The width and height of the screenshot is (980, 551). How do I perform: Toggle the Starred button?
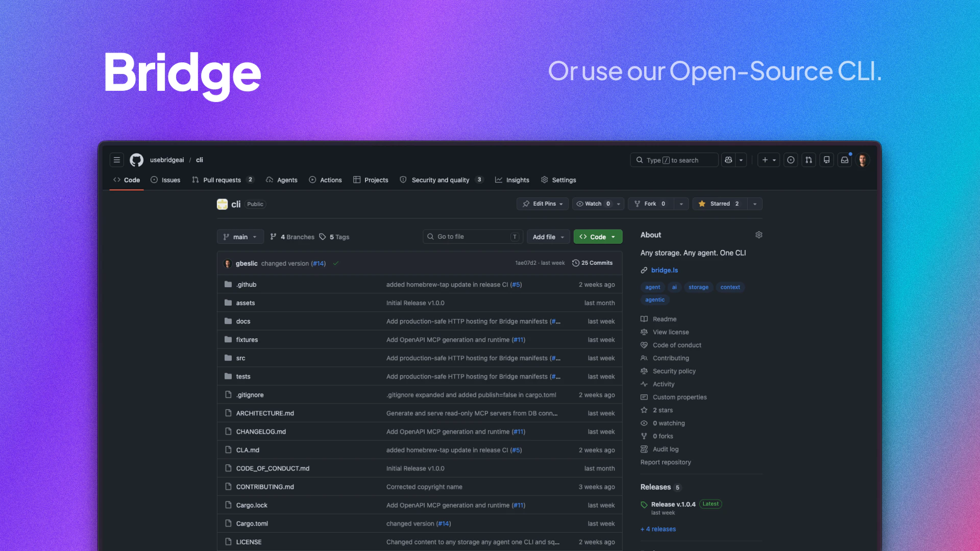pyautogui.click(x=720, y=204)
